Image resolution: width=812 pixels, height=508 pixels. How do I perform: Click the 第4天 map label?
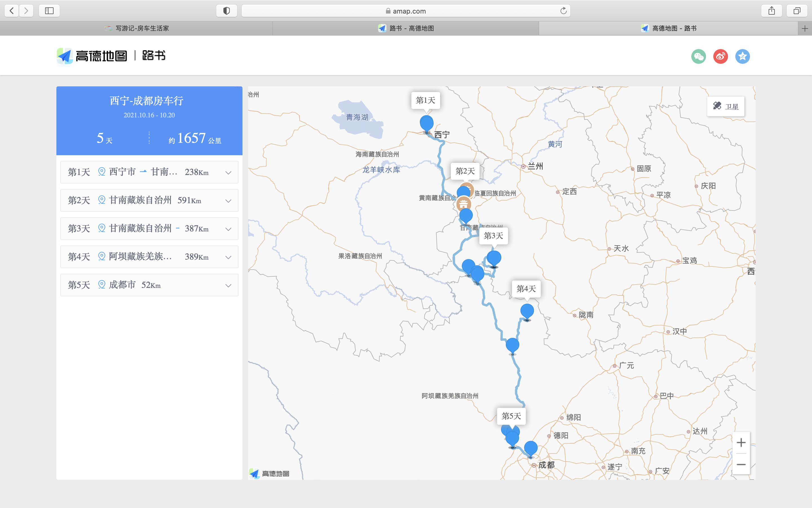click(526, 289)
